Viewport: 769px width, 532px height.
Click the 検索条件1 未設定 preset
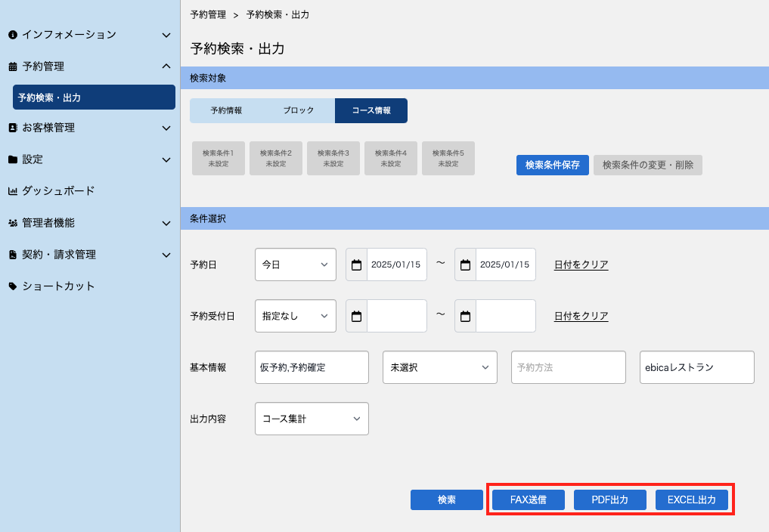point(219,159)
